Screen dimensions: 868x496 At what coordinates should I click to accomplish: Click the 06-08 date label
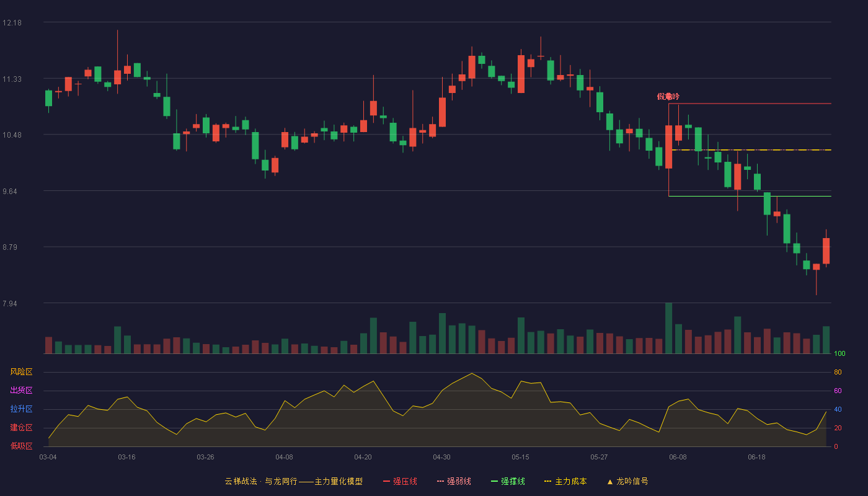click(x=678, y=457)
